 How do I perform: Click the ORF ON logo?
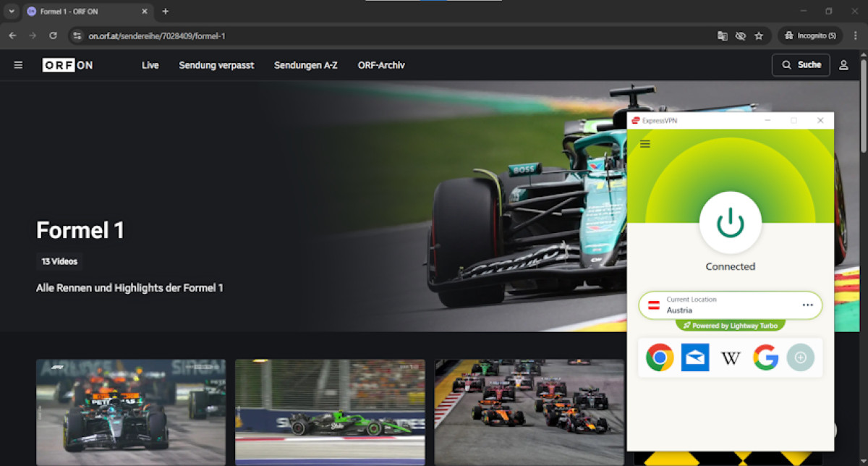pos(67,65)
